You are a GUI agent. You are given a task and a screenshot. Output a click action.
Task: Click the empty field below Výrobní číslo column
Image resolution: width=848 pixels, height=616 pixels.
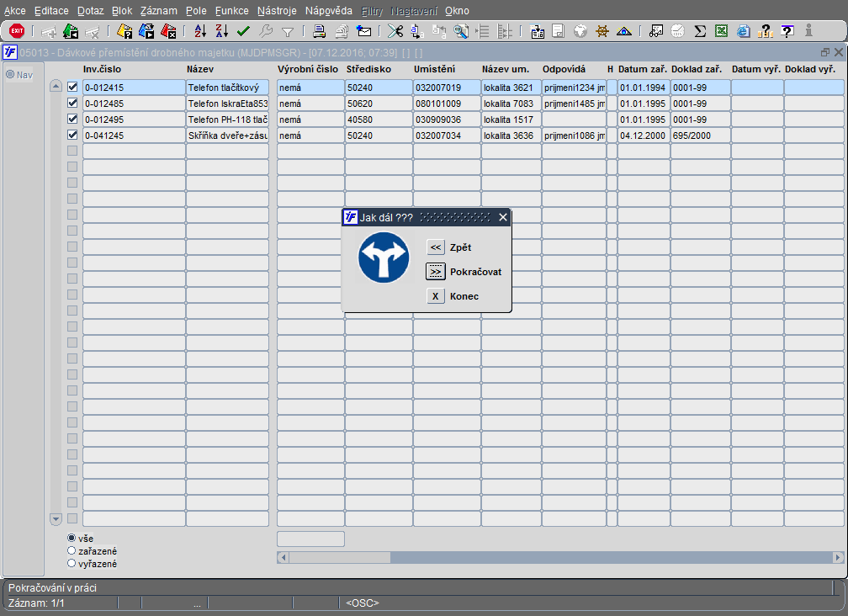coord(310,539)
